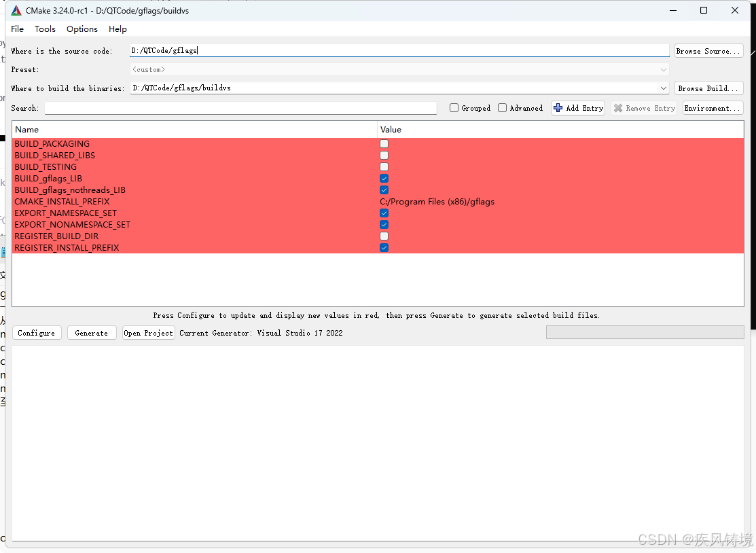756x553 pixels.
Task: Uncheck EXPORT_NONAMESPACE_SET checkbox
Action: 384,225
